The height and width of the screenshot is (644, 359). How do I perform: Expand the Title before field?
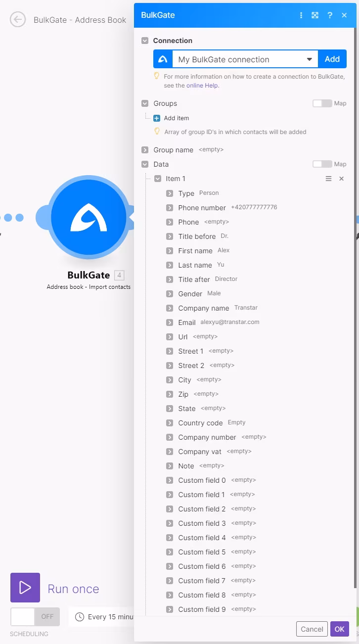click(170, 236)
